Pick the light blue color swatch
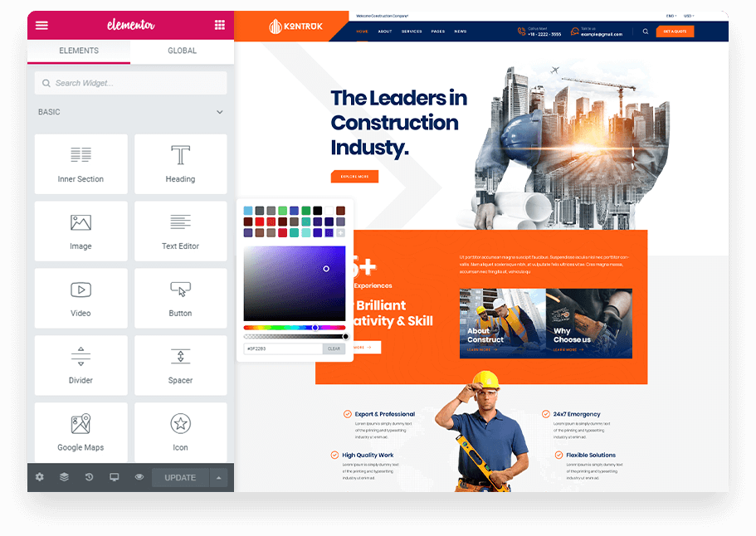Viewport: 756px width, 536px height. coord(248,210)
